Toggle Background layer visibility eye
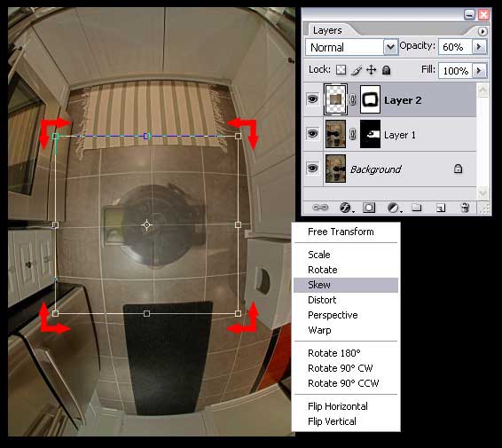502x448 pixels. click(x=312, y=168)
